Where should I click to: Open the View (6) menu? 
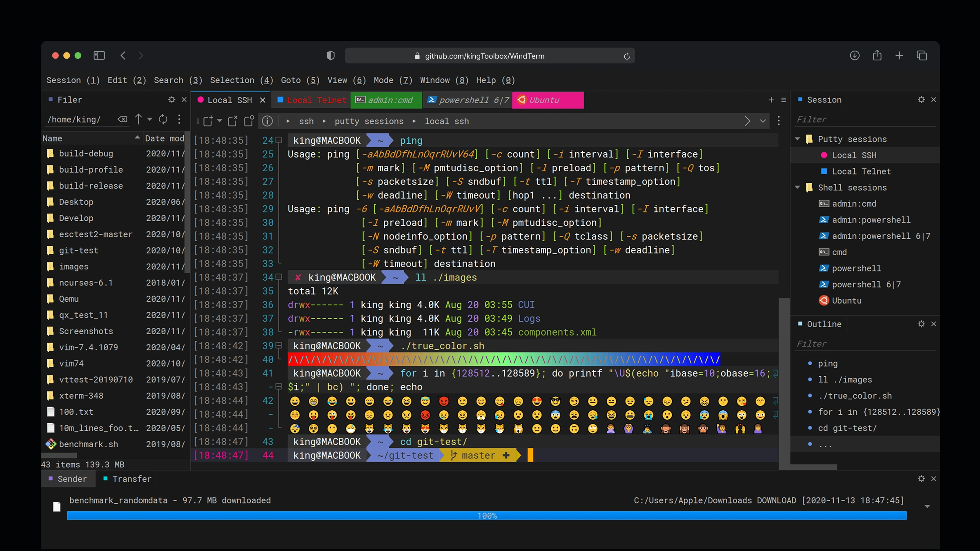point(347,80)
